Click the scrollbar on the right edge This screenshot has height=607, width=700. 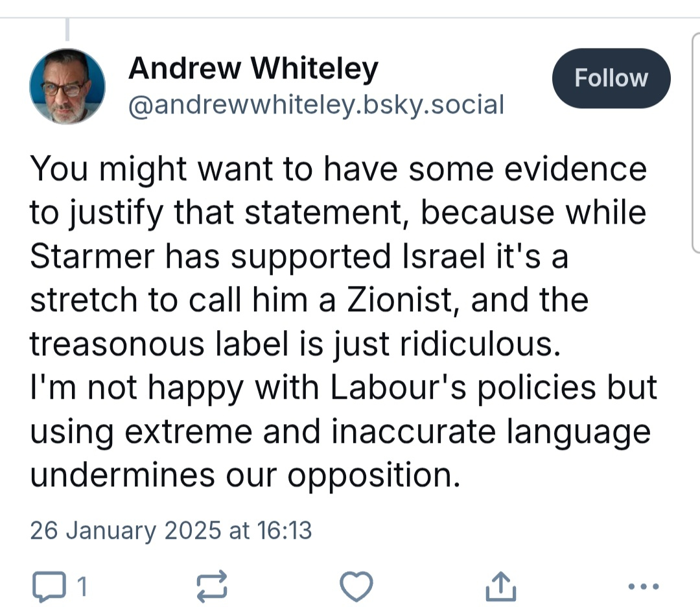(695, 143)
